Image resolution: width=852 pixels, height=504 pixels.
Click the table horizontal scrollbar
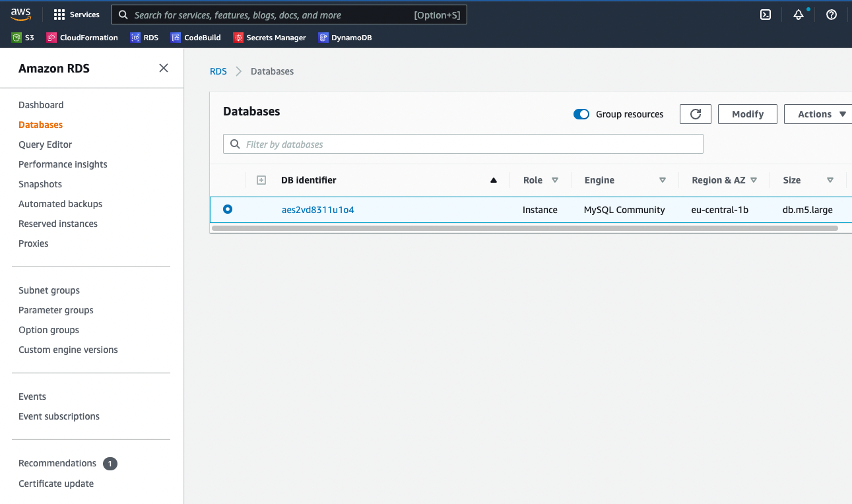(x=525, y=228)
